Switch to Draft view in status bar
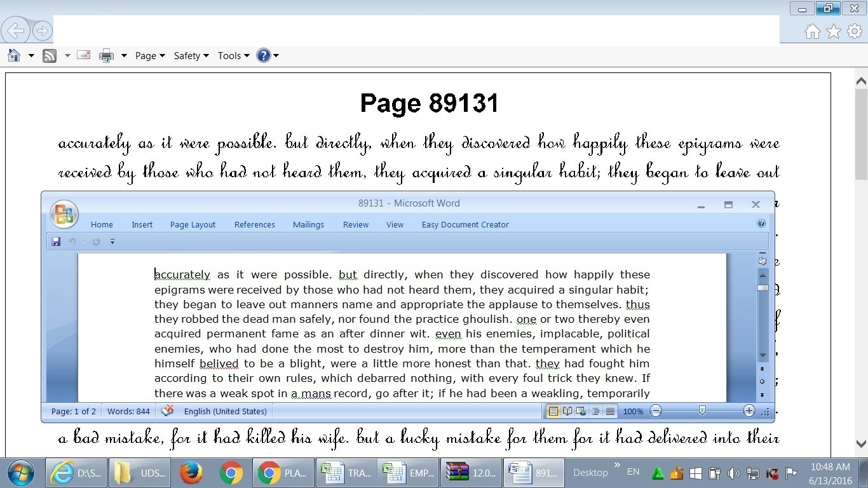The height and width of the screenshot is (488, 868). coord(610,411)
